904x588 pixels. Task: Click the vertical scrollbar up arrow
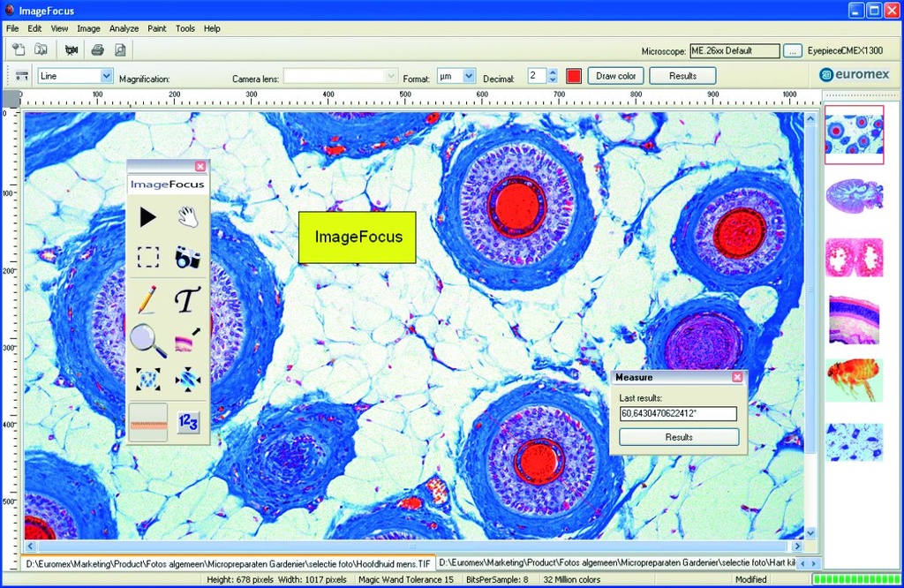(x=810, y=119)
